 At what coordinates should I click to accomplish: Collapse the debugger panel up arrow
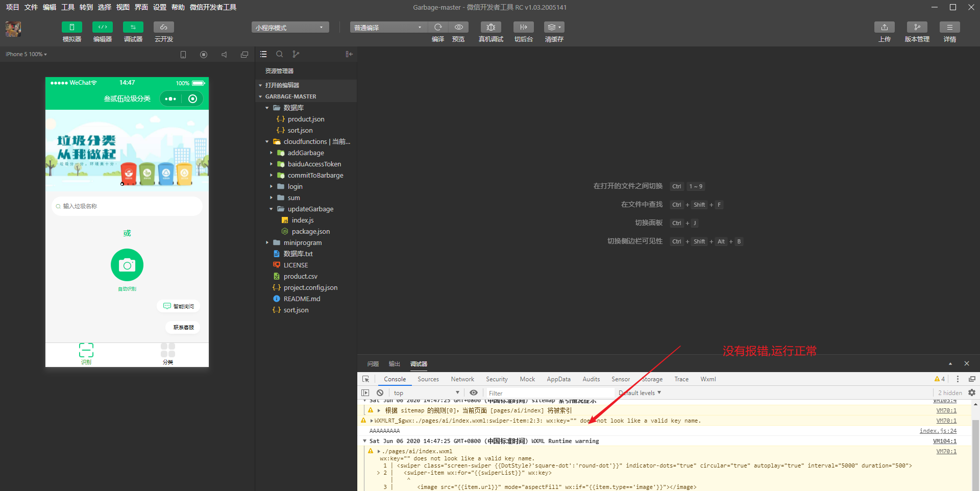point(950,363)
